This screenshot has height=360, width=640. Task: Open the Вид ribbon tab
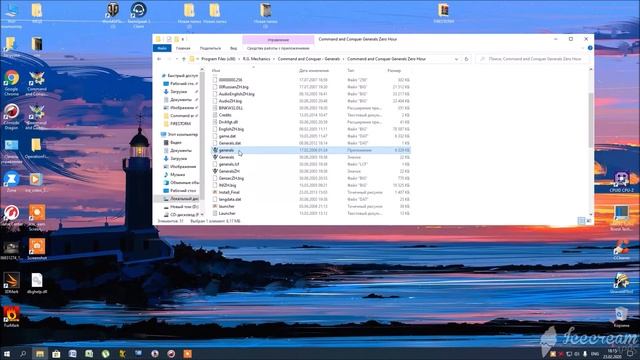coord(233,48)
